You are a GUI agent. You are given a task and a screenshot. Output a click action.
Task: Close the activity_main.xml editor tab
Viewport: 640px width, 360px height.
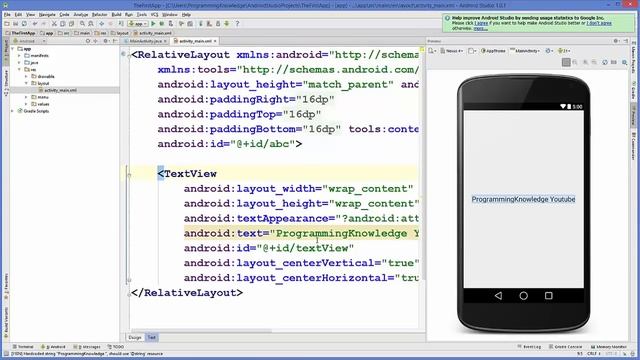pos(215,41)
